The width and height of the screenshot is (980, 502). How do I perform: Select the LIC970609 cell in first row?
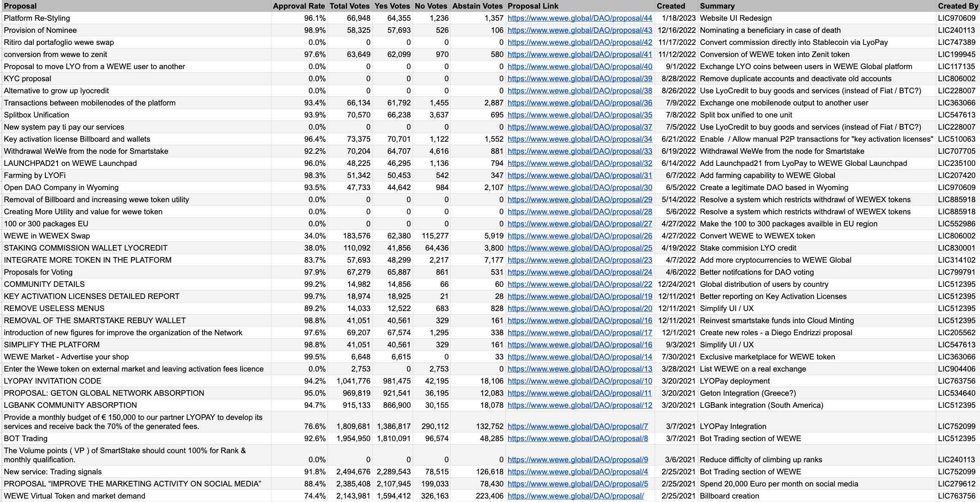point(956,18)
